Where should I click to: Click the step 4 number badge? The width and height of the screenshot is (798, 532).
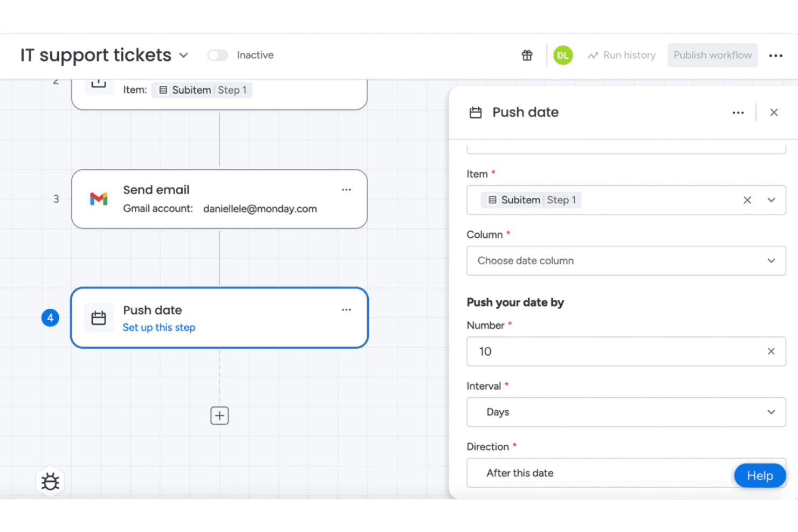click(50, 318)
